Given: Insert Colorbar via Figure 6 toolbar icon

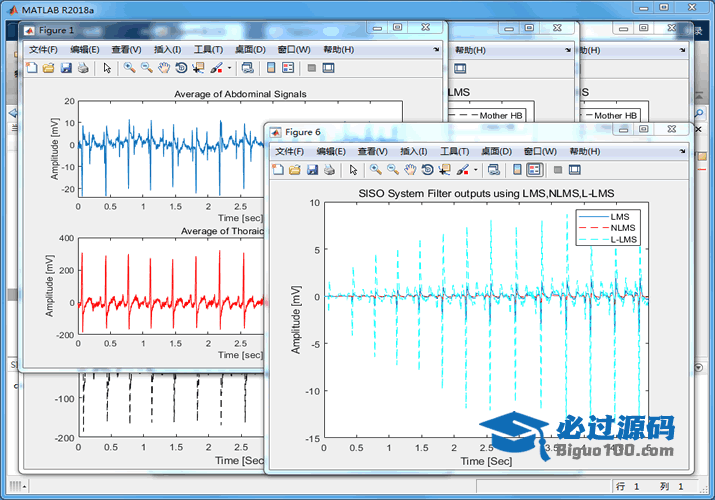Looking at the screenshot, I should [517, 170].
